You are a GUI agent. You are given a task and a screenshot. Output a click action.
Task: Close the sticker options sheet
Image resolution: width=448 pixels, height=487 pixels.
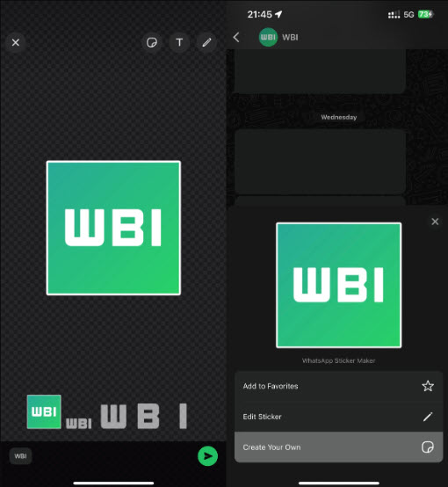pos(435,222)
